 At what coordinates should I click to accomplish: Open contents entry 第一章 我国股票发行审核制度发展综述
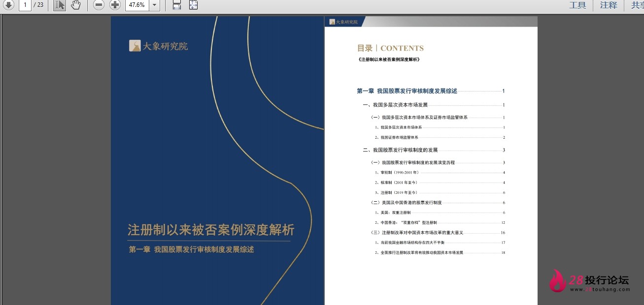[x=431, y=91]
